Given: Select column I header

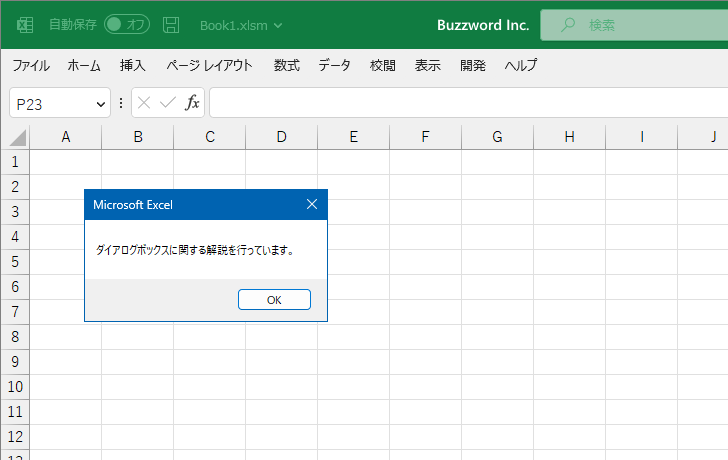Looking at the screenshot, I should tap(642, 137).
